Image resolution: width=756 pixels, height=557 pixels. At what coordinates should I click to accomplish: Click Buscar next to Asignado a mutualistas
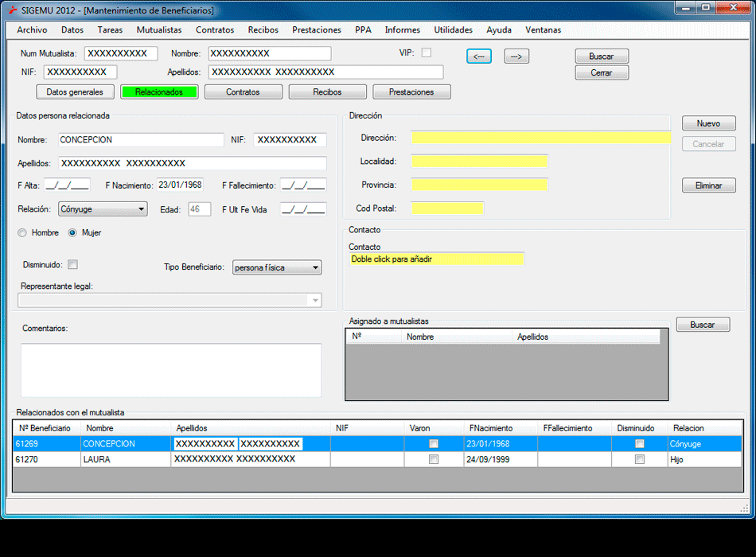703,325
